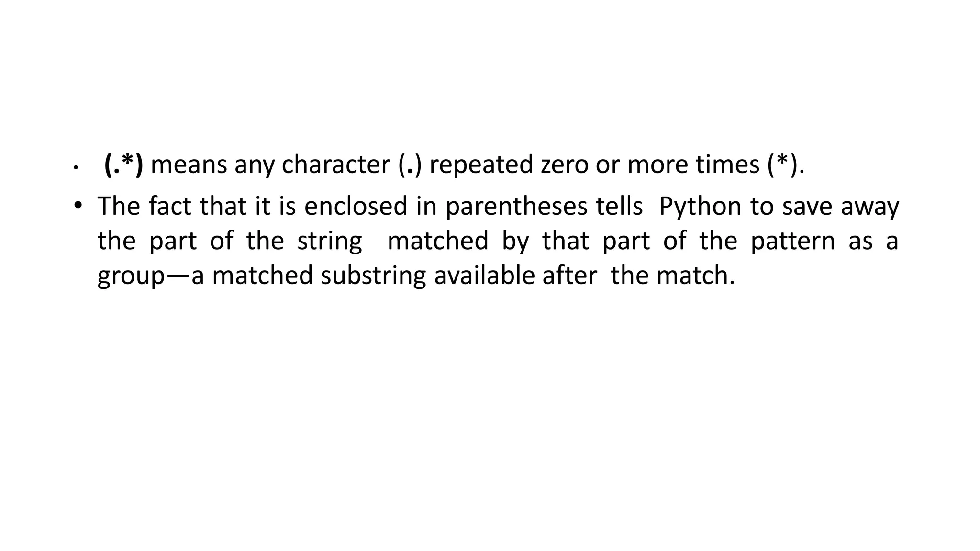Viewport: 980px width, 551px height.
Task: Click the word 'enclosed'
Action: point(356,207)
